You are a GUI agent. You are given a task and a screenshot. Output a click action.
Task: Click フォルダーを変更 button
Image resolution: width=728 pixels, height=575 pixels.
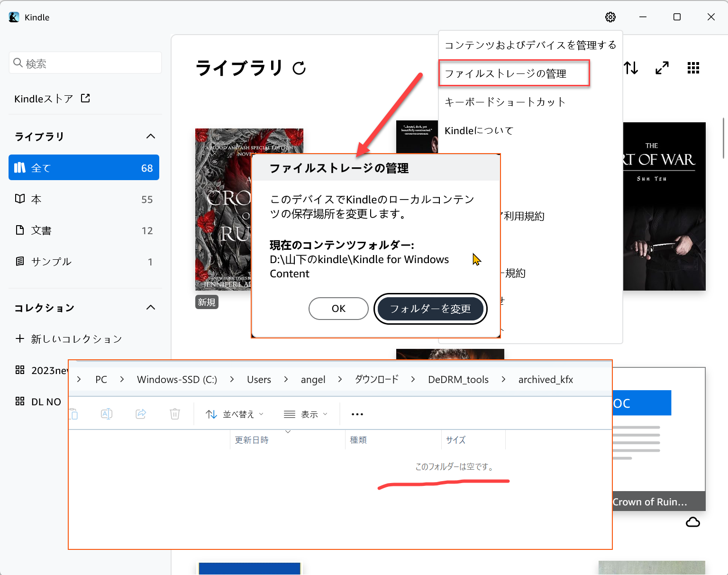pos(430,309)
